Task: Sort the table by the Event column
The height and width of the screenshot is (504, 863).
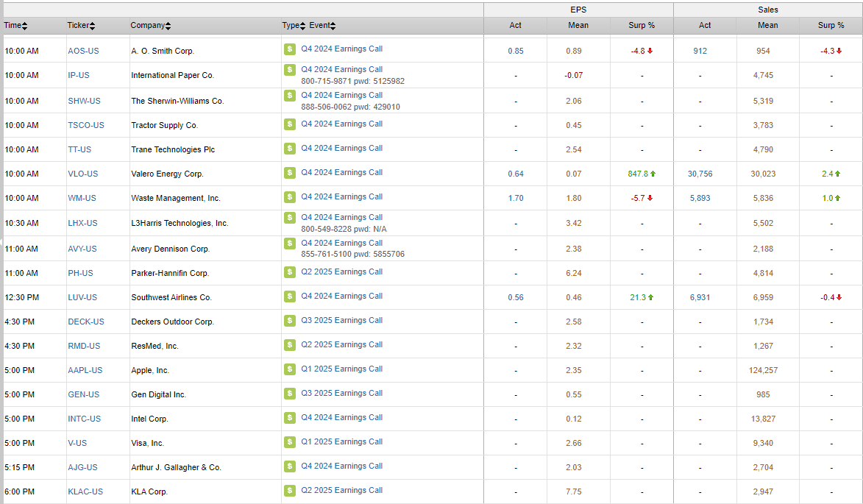Action: 322,25
